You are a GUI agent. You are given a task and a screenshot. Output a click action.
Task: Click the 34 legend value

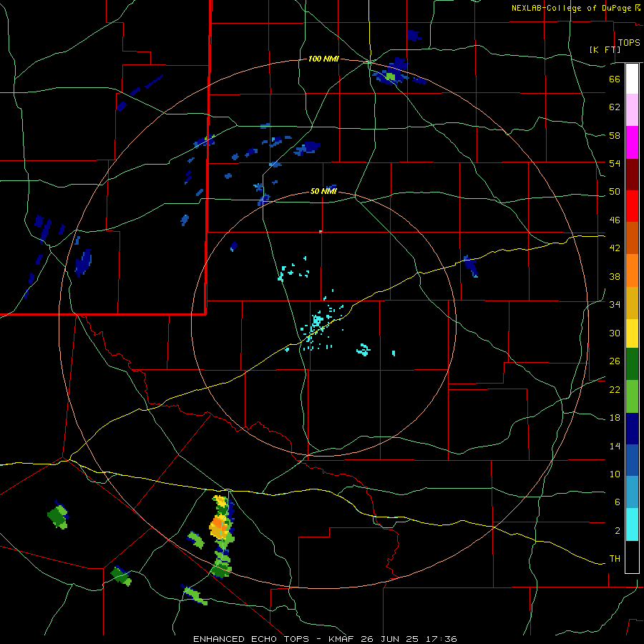point(615,305)
